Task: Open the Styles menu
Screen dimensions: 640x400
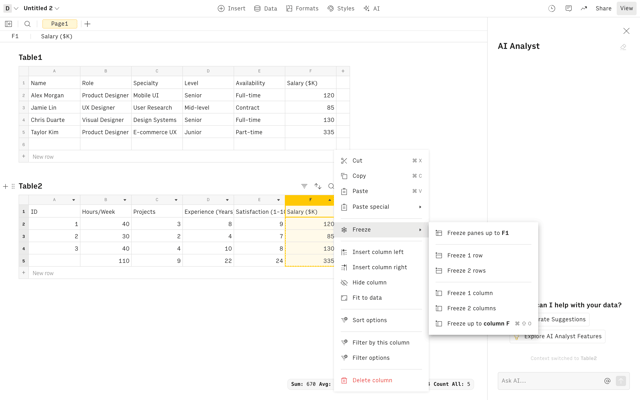Action: pyautogui.click(x=341, y=9)
